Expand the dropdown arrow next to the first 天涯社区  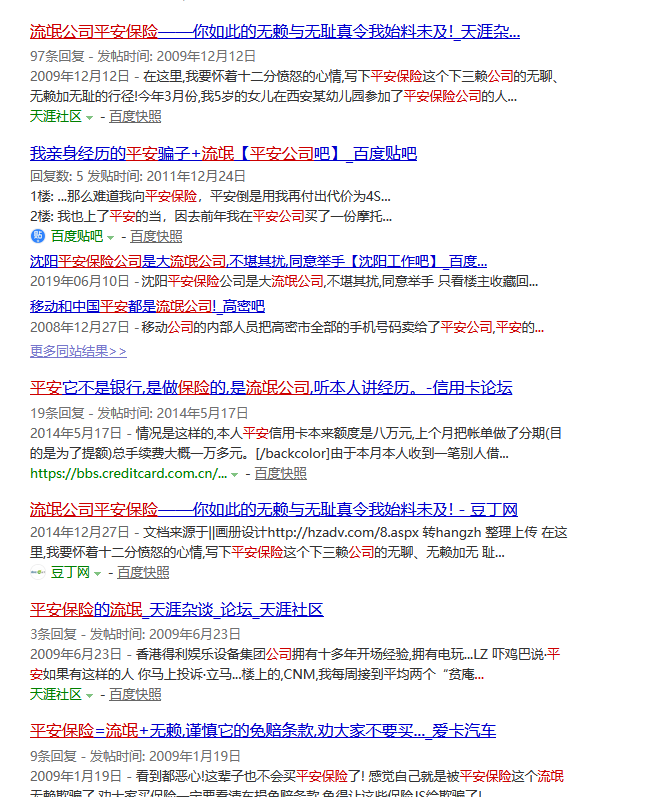(89, 117)
